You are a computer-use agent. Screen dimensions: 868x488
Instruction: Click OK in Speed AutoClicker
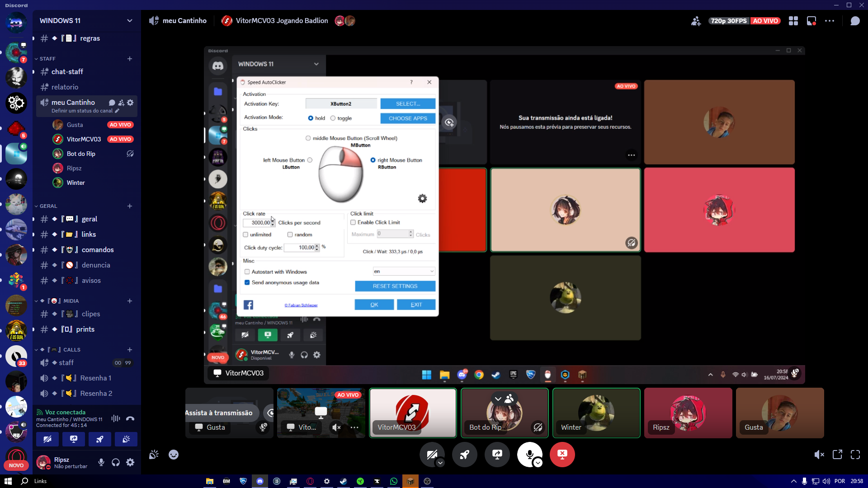(x=374, y=305)
